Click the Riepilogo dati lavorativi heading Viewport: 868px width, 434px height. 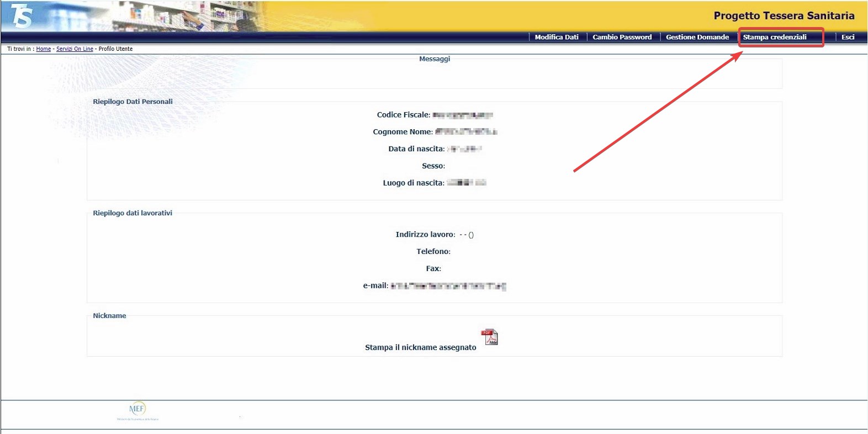[x=133, y=213]
